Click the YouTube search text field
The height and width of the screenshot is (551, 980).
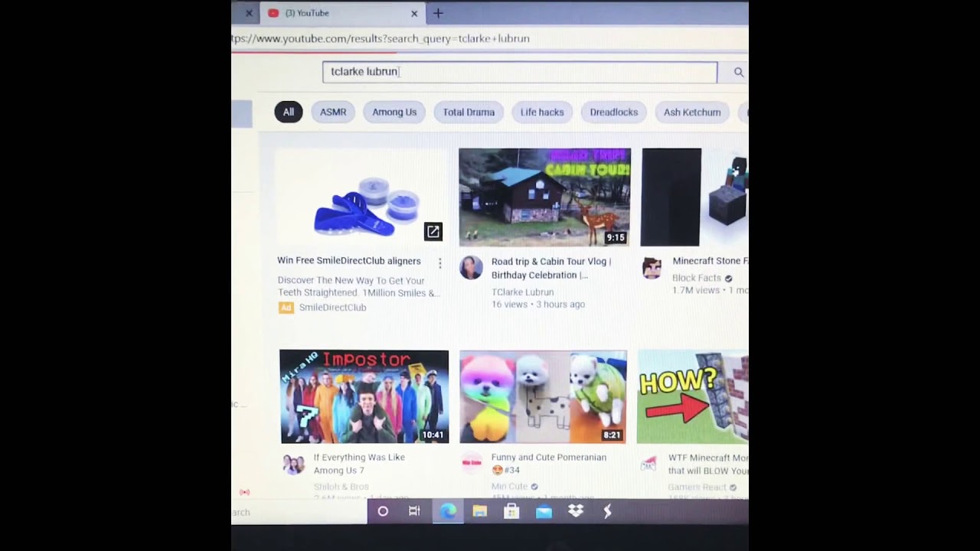[x=520, y=72]
